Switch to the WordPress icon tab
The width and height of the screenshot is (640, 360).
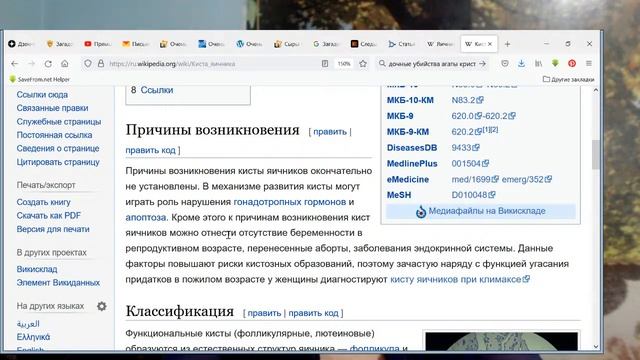249,44
